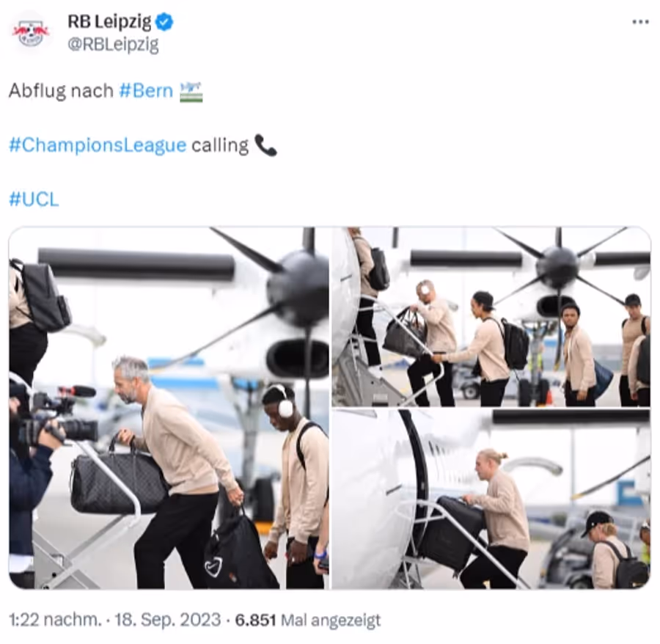
Task: Click the RB Leipzig display name
Action: click(109, 21)
